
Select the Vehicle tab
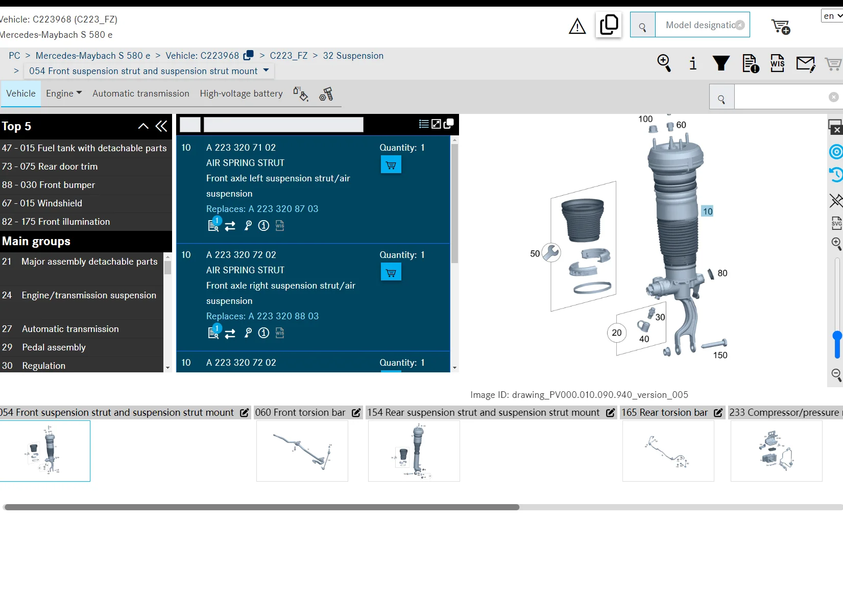21,93
